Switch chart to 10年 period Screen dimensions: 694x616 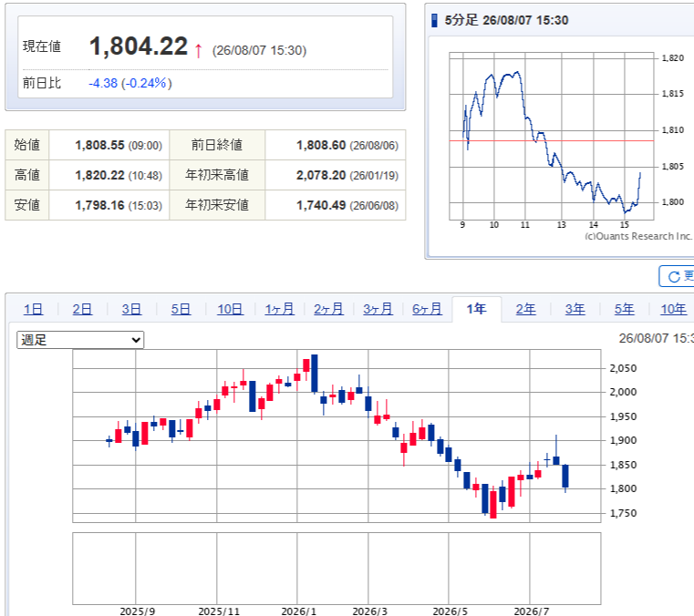click(674, 309)
